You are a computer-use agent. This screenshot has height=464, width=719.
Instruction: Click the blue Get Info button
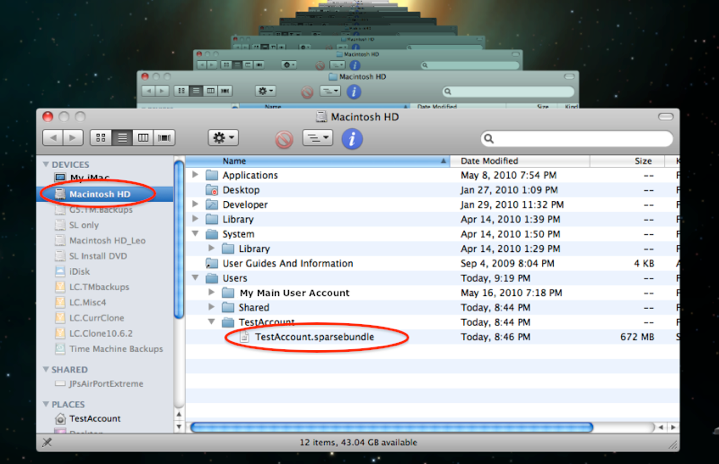(x=352, y=138)
